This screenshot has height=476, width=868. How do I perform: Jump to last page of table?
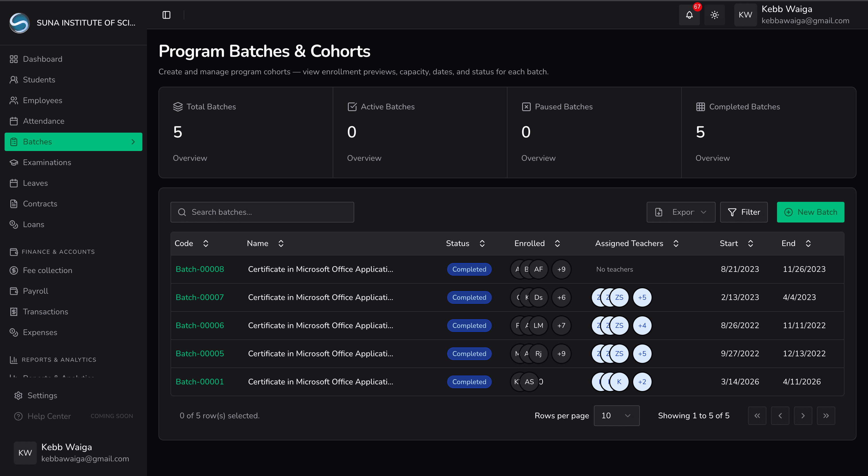coord(826,416)
